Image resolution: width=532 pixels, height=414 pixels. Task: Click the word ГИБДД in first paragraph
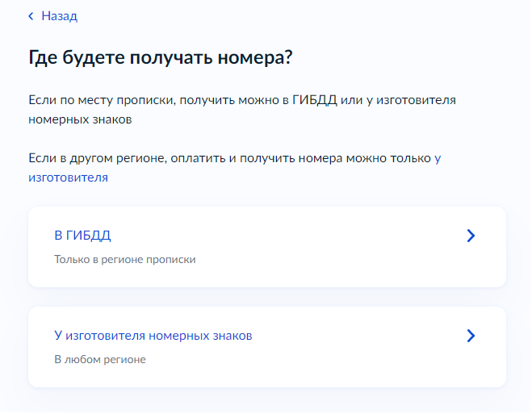[315, 100]
